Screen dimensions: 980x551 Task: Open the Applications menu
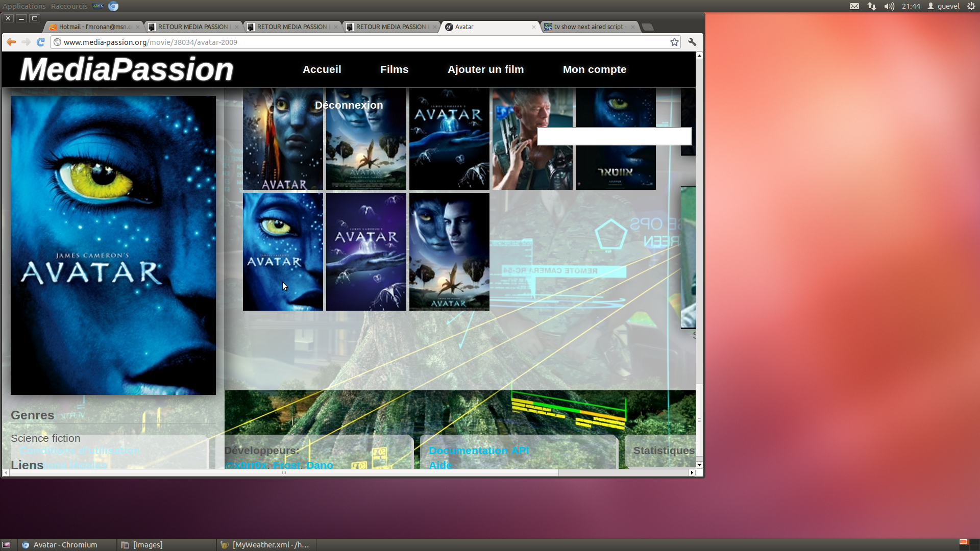point(24,6)
